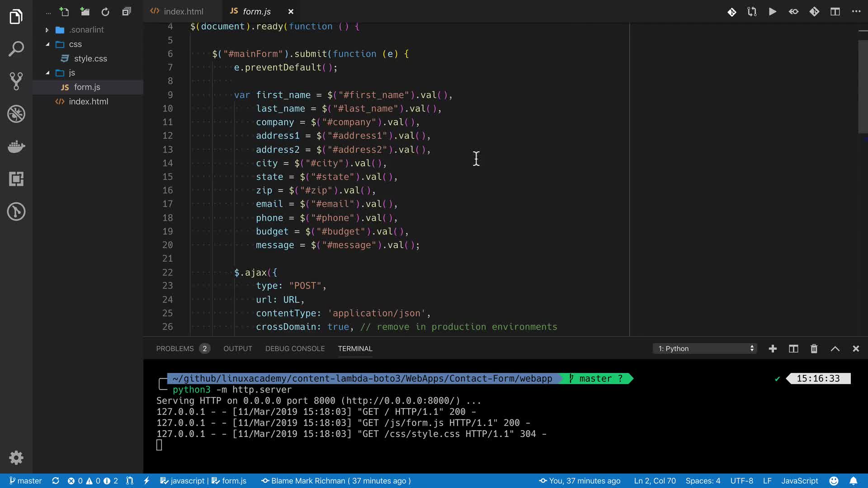The image size is (868, 488).
Task: Maximize terminal panel with chevron up
Action: tap(835, 349)
